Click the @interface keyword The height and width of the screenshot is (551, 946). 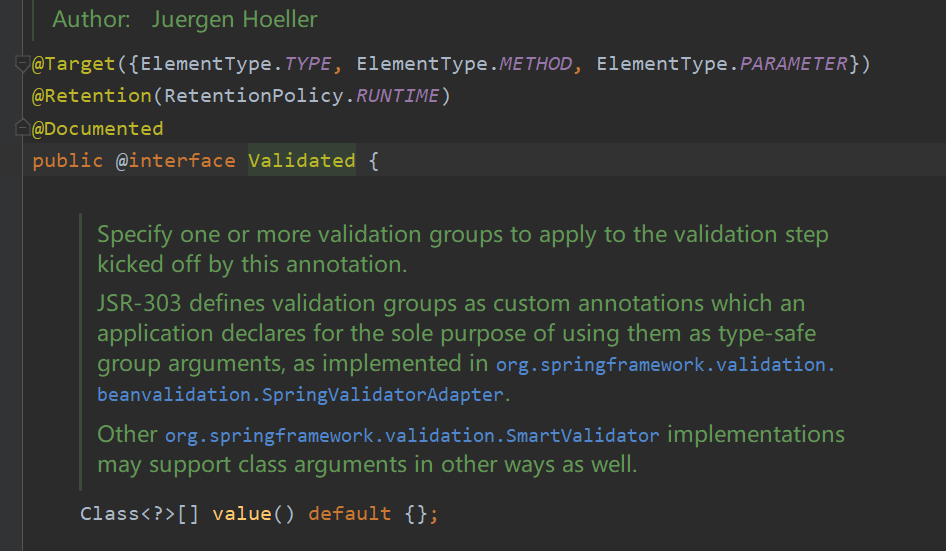176,160
